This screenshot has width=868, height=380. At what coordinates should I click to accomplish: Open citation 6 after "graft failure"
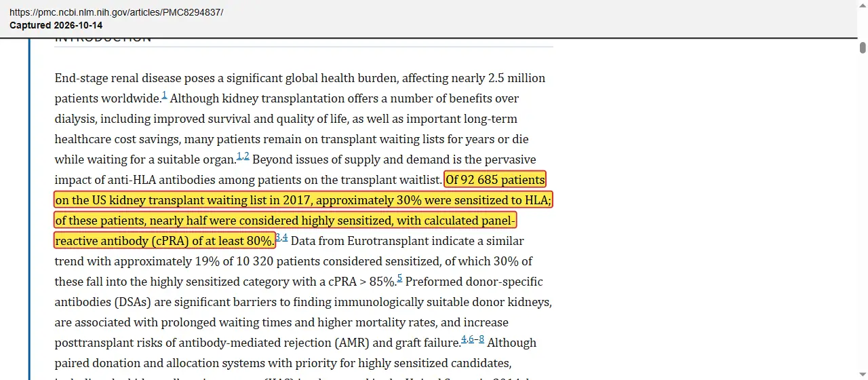tap(471, 339)
